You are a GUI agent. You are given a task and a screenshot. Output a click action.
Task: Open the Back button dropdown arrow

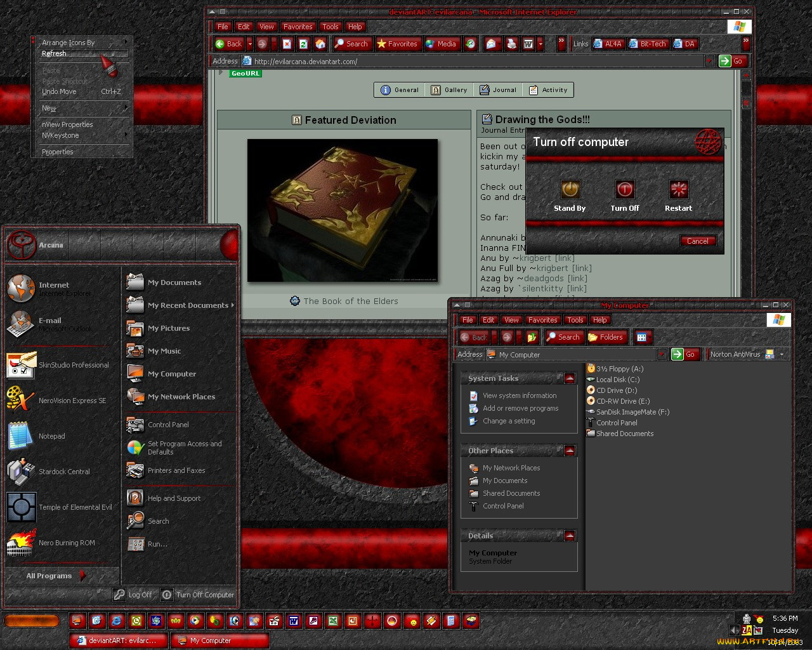coord(249,43)
